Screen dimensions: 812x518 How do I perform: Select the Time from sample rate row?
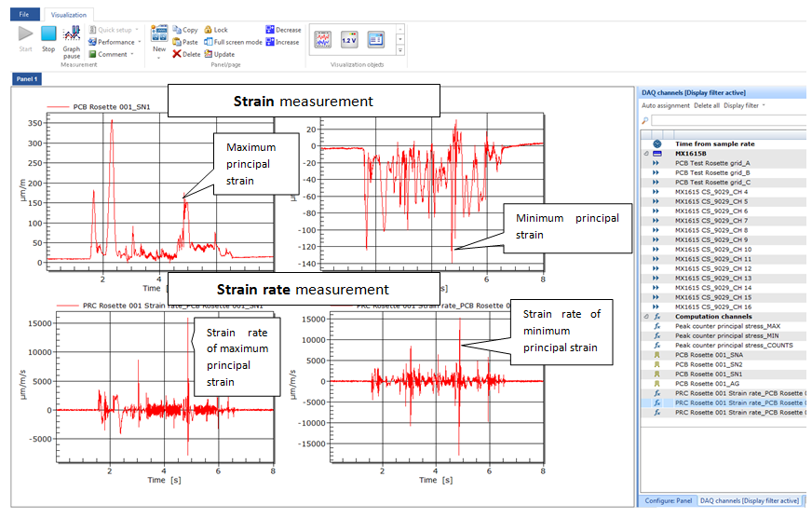coord(723,143)
